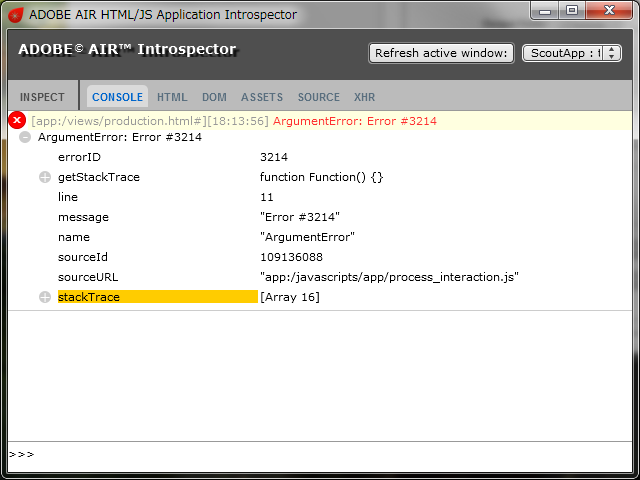Click Refresh active window button
Viewport: 640px width, 480px height.
point(441,53)
